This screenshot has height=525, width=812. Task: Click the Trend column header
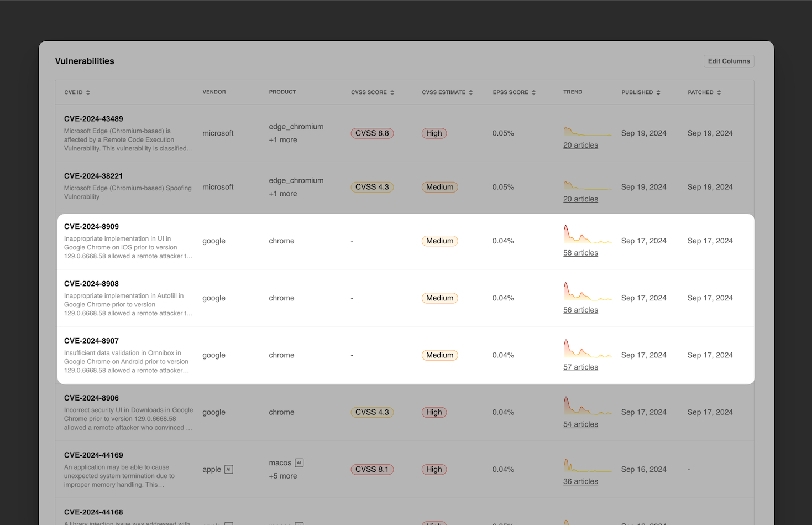tap(573, 92)
